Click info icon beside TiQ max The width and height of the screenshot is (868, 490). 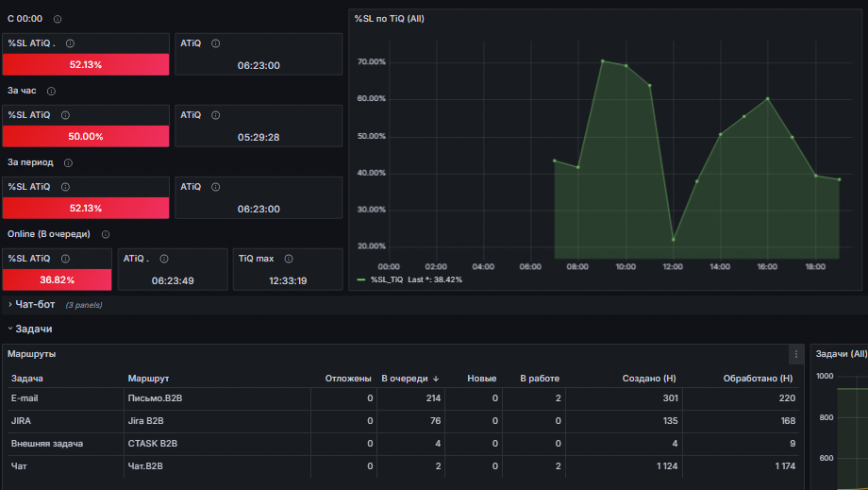[x=289, y=259]
